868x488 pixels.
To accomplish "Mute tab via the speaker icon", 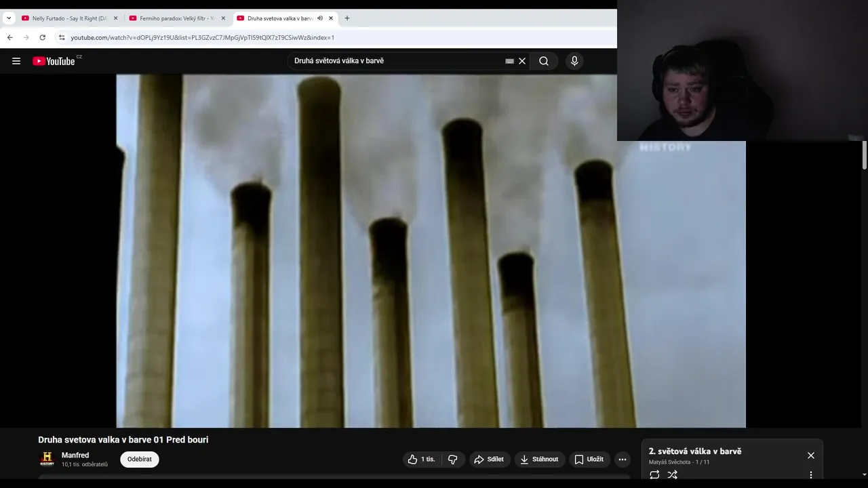I will (320, 18).
